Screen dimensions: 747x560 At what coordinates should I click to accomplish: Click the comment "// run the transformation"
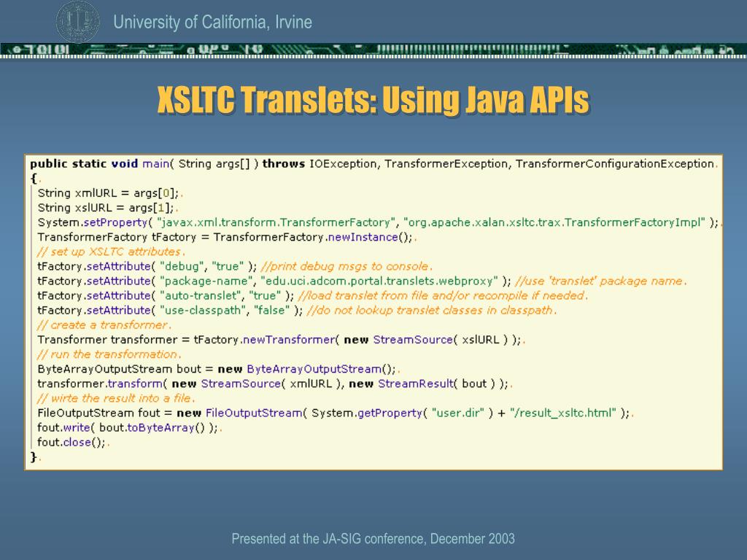(108, 354)
